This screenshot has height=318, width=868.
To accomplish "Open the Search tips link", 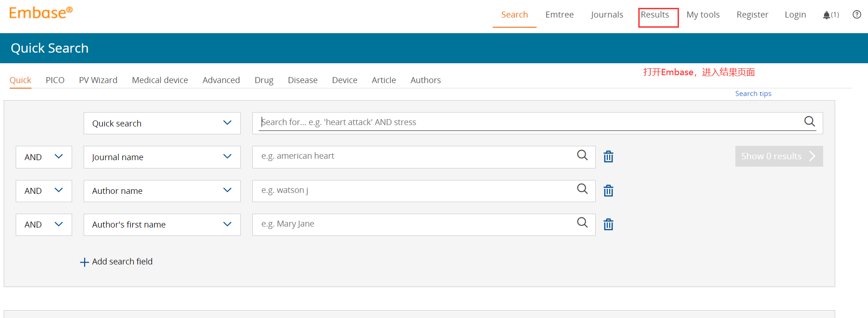I will click(x=753, y=93).
